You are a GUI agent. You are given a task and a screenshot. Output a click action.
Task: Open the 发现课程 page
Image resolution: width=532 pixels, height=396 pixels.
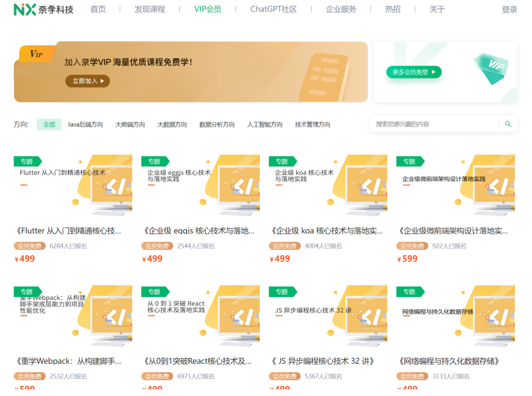coord(149,9)
